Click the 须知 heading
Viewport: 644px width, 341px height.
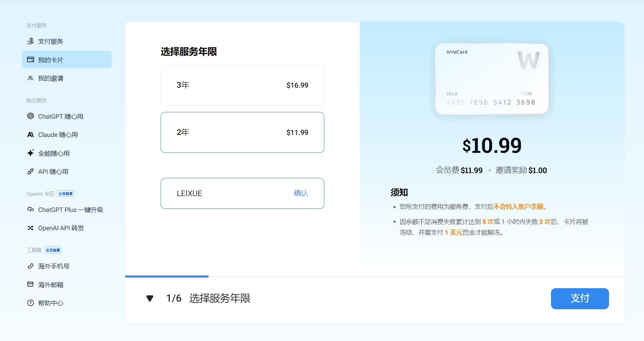(399, 193)
